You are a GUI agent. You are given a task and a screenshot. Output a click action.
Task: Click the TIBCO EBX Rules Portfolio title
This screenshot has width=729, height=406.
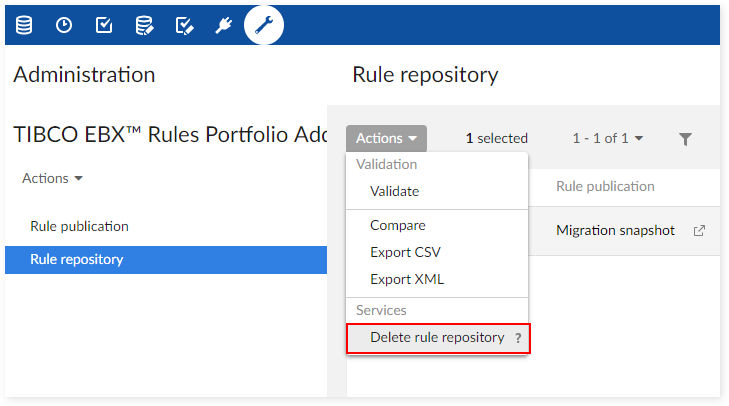(x=170, y=134)
